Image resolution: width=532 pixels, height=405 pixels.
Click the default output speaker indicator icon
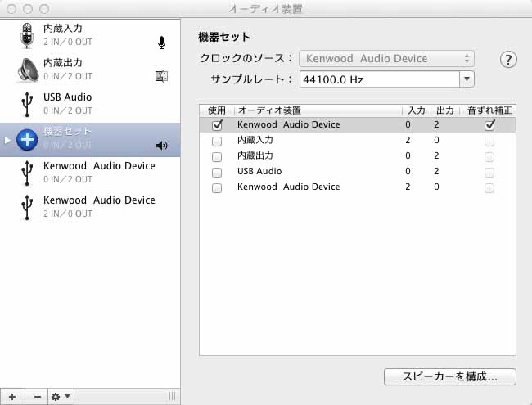tap(161, 146)
